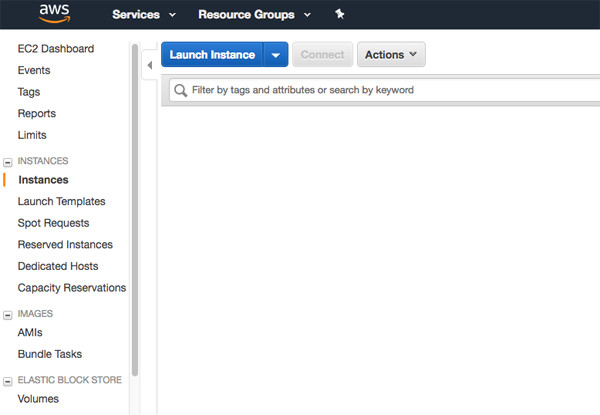Click the pin shortcut icon in header
The height and width of the screenshot is (415, 600).
point(339,14)
